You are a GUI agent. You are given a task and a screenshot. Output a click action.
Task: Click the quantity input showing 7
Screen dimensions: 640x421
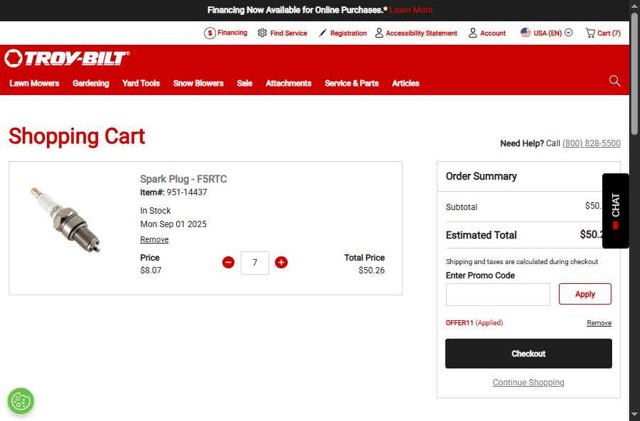pyautogui.click(x=255, y=263)
